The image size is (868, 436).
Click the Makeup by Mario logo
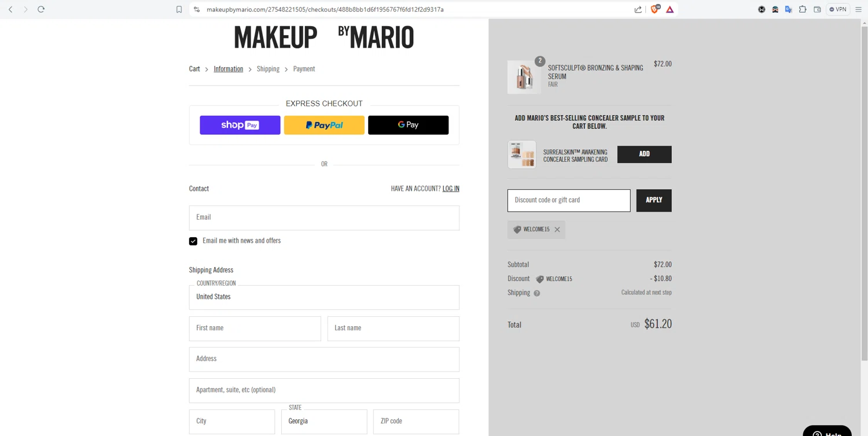pyautogui.click(x=324, y=37)
